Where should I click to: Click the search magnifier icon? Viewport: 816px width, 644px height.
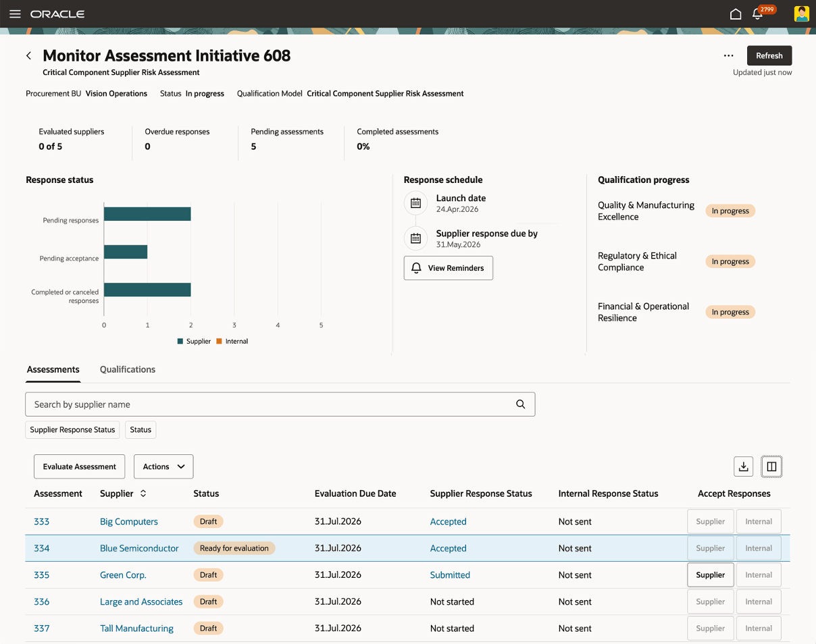coord(520,404)
